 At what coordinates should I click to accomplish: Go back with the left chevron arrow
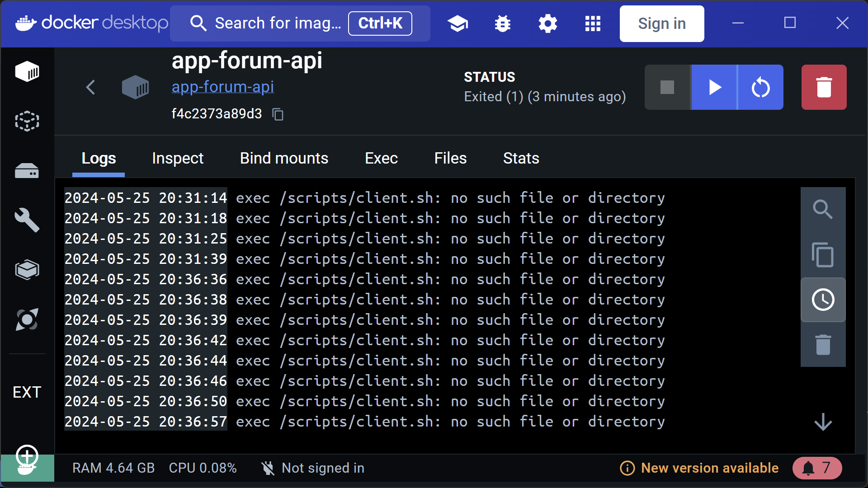coord(91,87)
